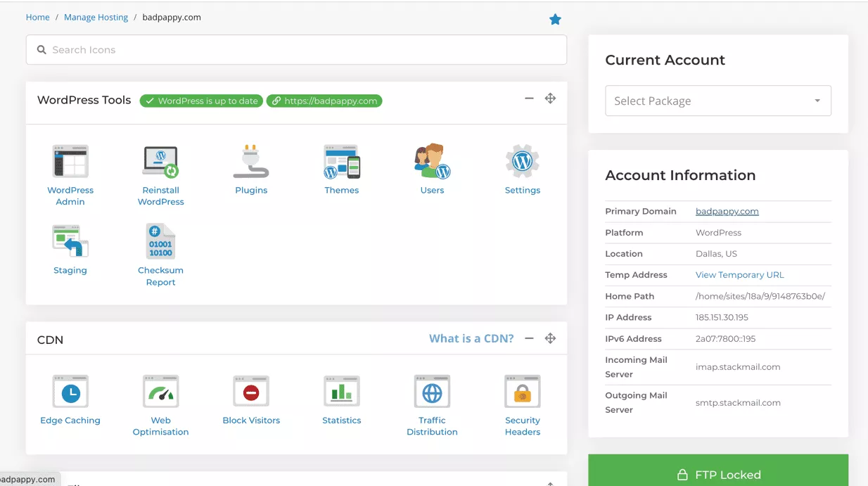Click imap.stackmail.com incoming server value
Viewport: 868px width, 486px height.
tap(738, 367)
